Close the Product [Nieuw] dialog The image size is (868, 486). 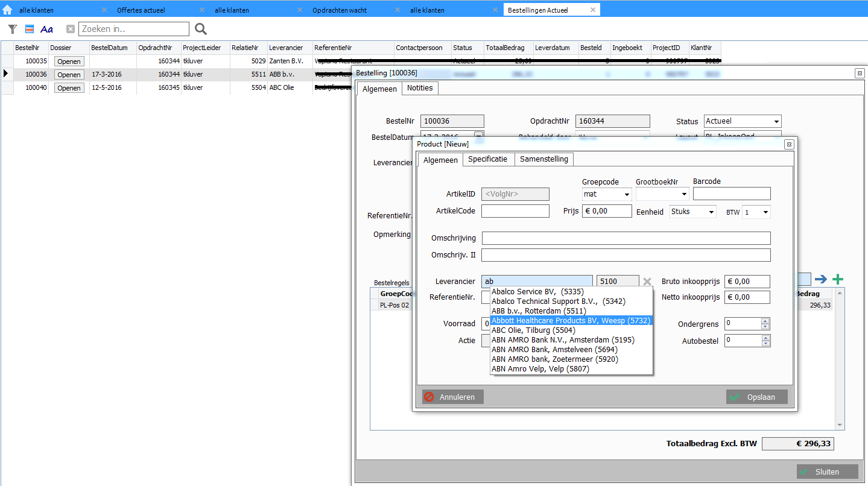point(788,145)
